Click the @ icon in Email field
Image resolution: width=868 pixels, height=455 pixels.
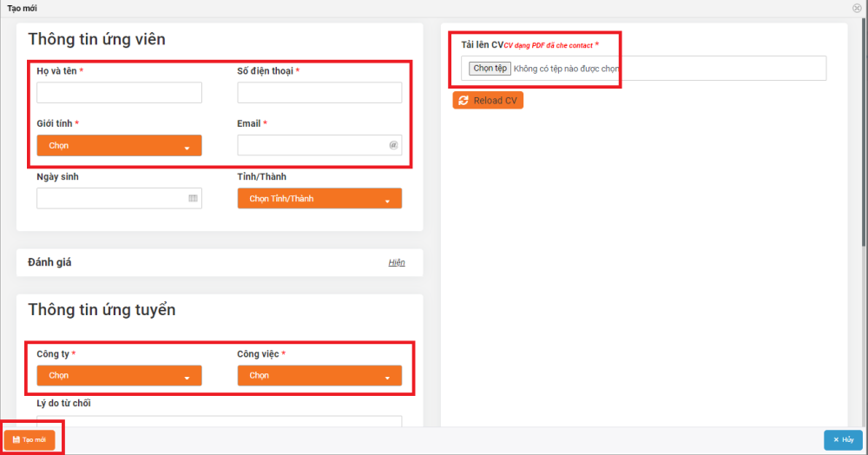coord(393,145)
